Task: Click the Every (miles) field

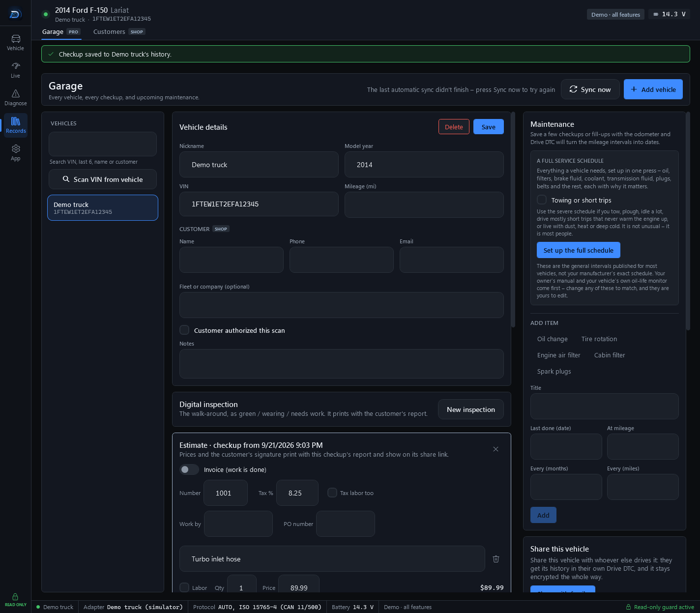Action: [643, 487]
